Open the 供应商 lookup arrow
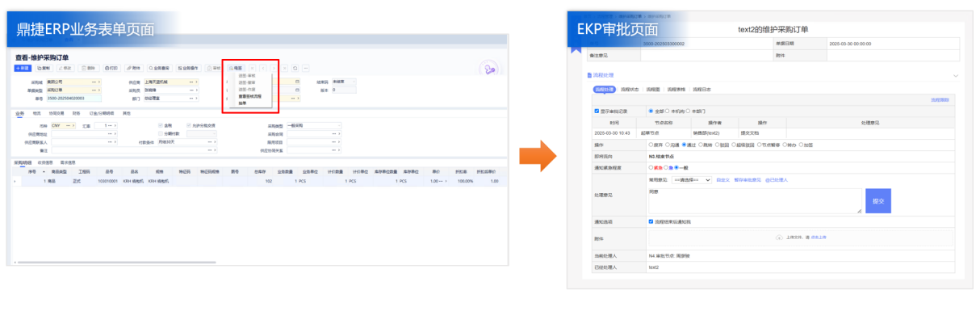Screen dimensions: 980x311 coord(196,82)
